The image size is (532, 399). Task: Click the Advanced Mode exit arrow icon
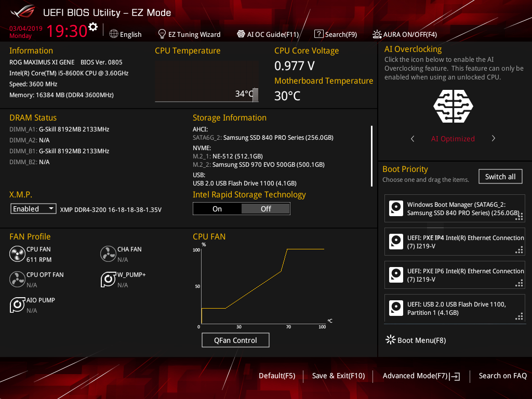coord(455,376)
